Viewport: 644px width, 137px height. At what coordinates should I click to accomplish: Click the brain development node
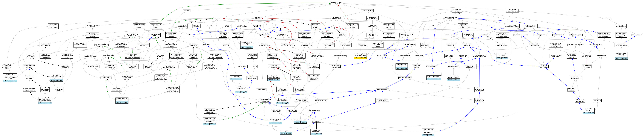click(x=432, y=66)
